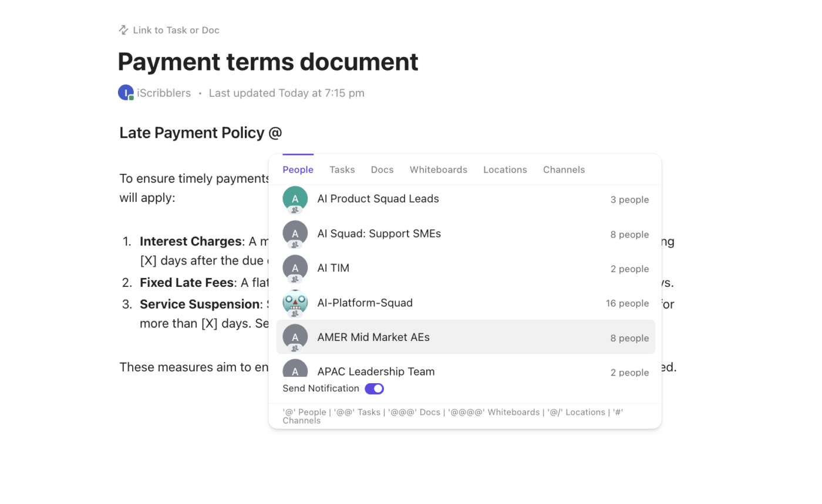The width and height of the screenshot is (822, 504).
Task: Toggle the Send Notification switch
Action: pyautogui.click(x=374, y=388)
